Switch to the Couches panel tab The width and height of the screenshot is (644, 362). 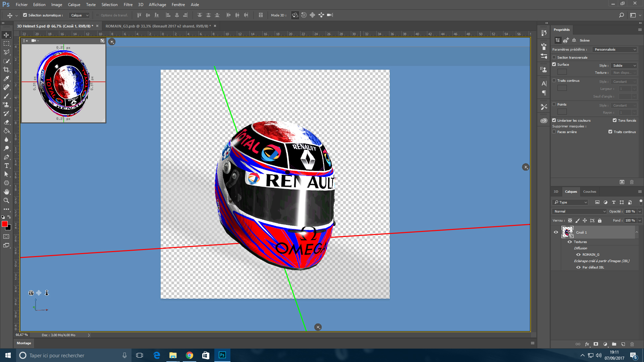pyautogui.click(x=590, y=191)
